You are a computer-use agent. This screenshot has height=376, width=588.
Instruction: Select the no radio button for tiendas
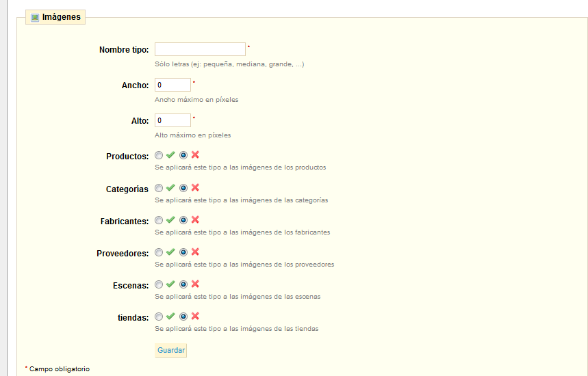pyautogui.click(x=183, y=317)
